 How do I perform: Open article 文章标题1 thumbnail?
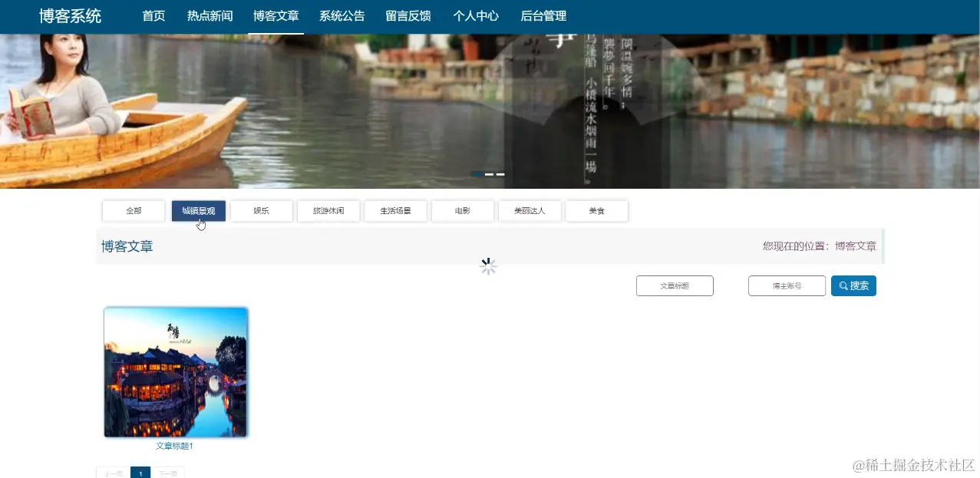pyautogui.click(x=175, y=372)
